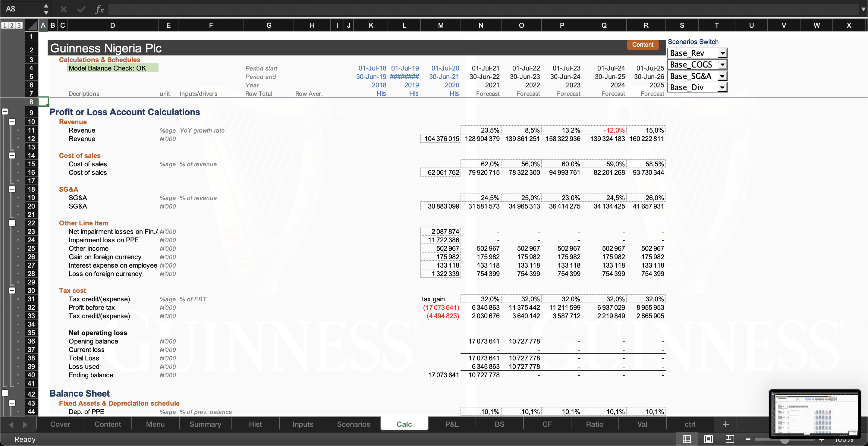Select the -12,0% revenue growth cell
The width and height of the screenshot is (868, 446).
(604, 130)
